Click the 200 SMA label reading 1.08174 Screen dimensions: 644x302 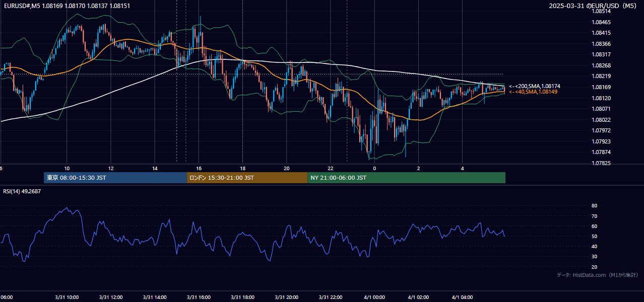point(535,87)
